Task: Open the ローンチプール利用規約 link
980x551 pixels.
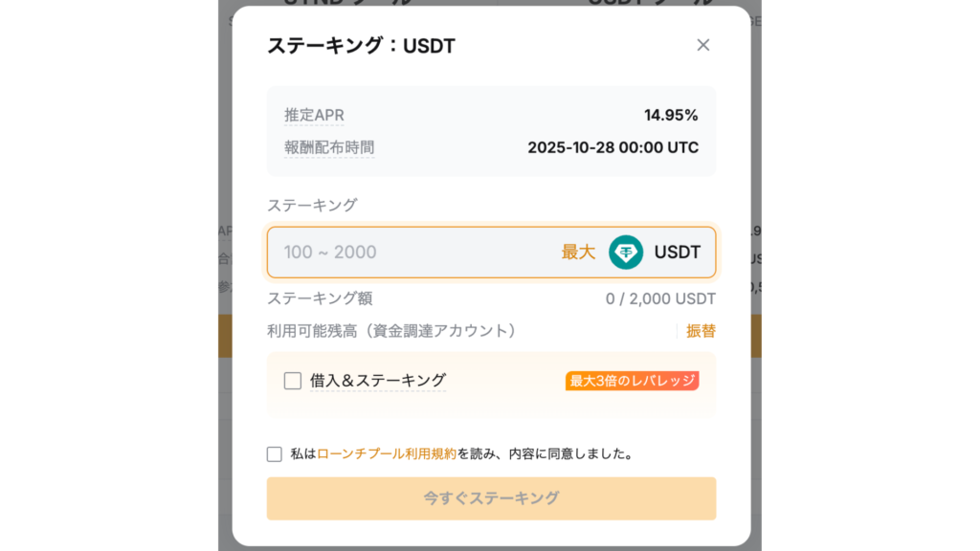Action: (x=387, y=454)
